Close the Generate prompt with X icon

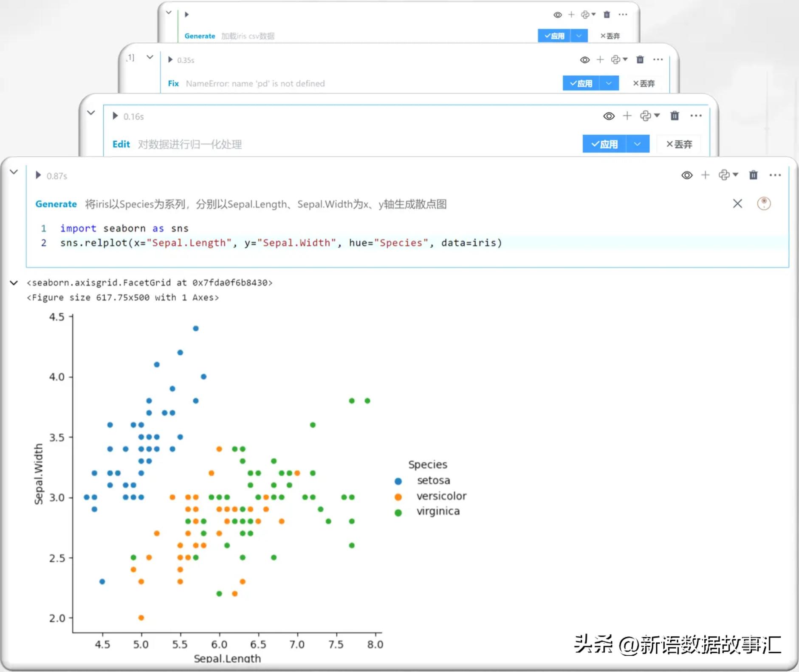click(x=737, y=204)
